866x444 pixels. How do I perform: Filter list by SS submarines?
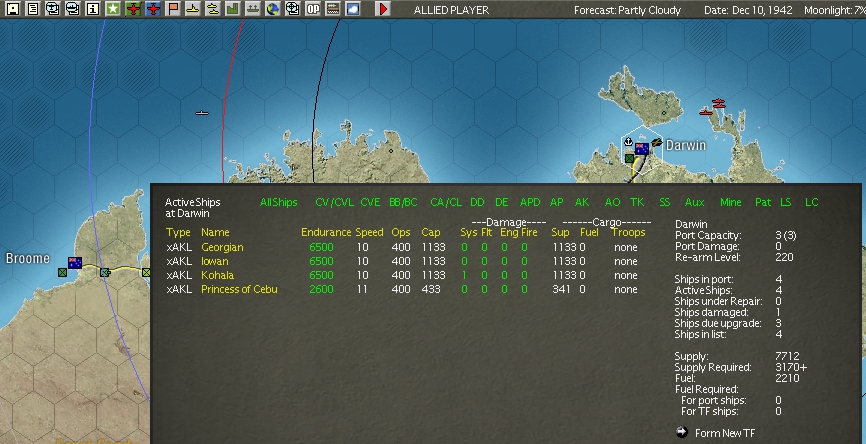click(664, 203)
